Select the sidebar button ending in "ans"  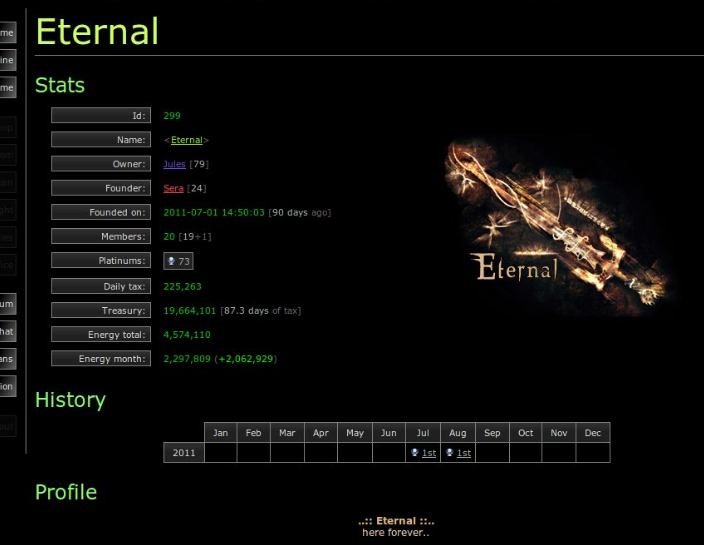tap(7, 358)
